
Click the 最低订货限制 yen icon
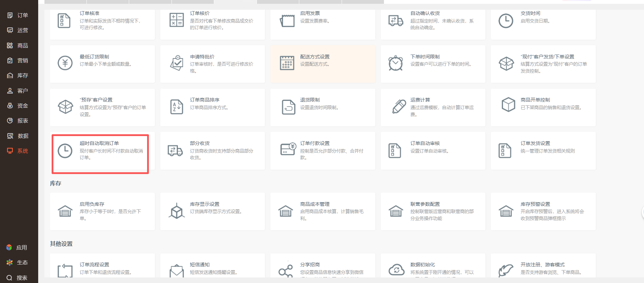click(x=65, y=63)
